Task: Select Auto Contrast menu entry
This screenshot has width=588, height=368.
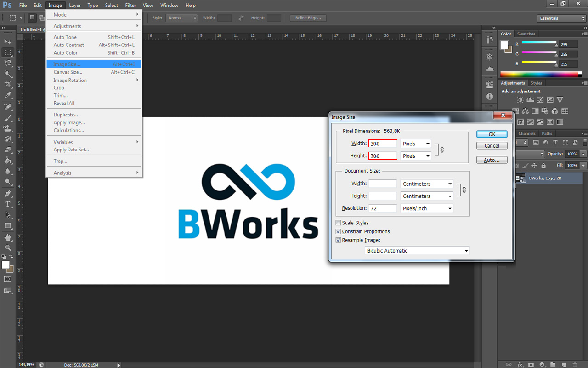Action: point(94,45)
